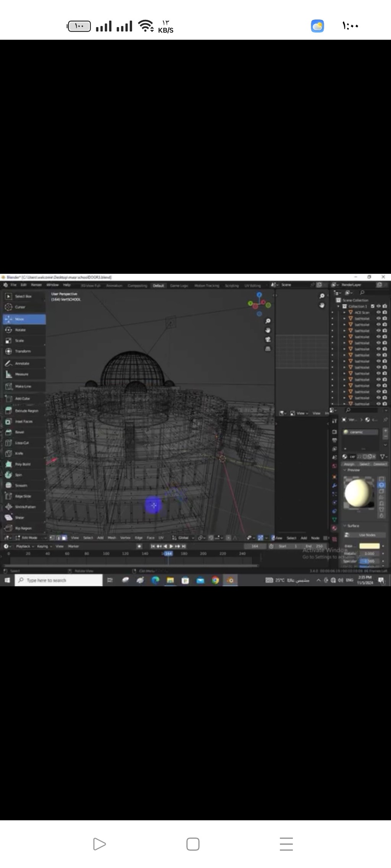This screenshot has height=868, width=391.
Task: Open the Material properties tab icon
Action: tap(334, 528)
